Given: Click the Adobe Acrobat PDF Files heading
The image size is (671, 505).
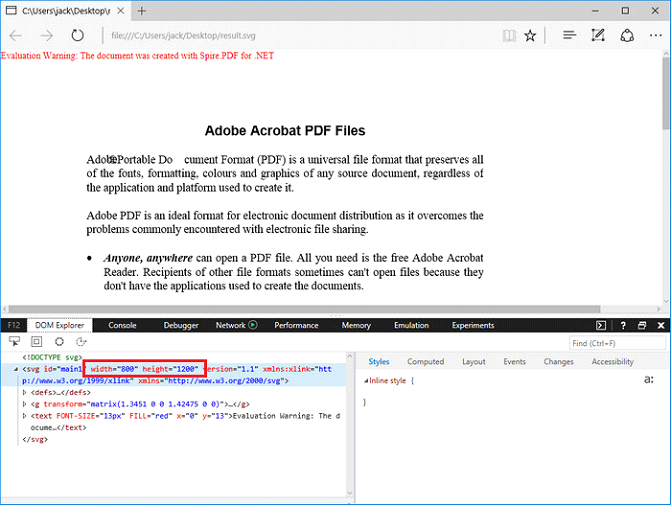Looking at the screenshot, I should click(285, 131).
